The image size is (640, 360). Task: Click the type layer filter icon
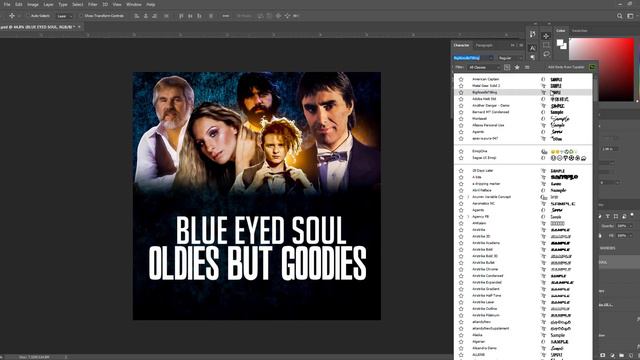click(608, 216)
